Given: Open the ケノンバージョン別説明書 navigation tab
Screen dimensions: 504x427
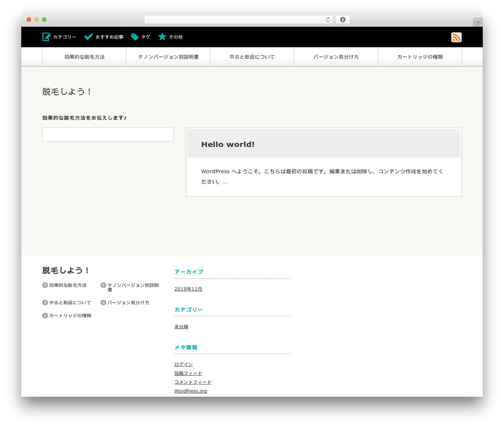Looking at the screenshot, I should pos(168,57).
